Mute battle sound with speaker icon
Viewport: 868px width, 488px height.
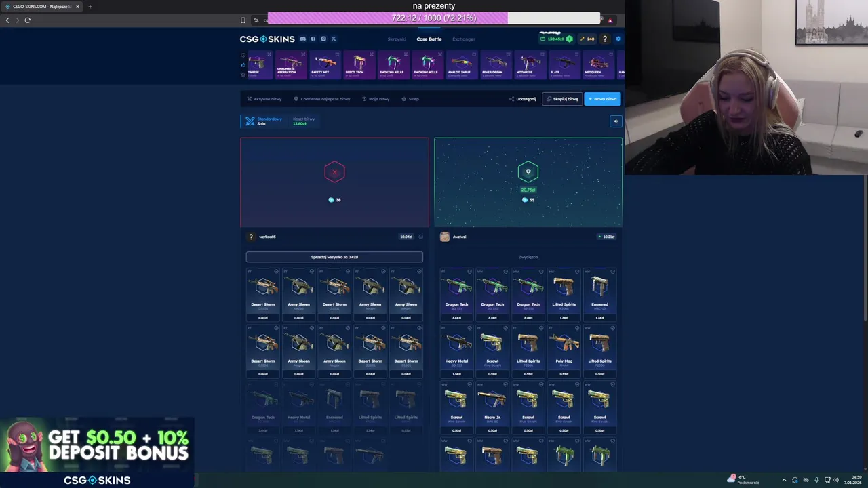point(616,121)
